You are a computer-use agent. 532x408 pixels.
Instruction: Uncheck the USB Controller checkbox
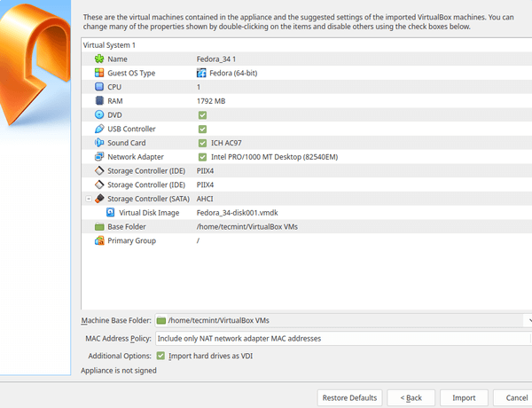[202, 129]
